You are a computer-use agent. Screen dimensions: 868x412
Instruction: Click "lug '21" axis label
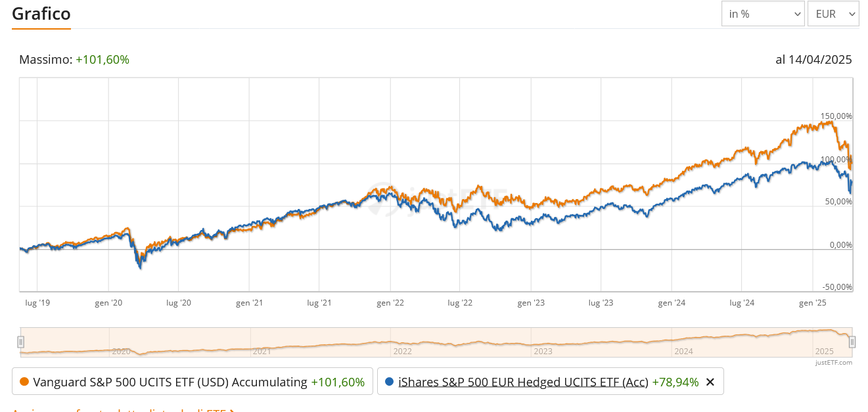click(319, 303)
